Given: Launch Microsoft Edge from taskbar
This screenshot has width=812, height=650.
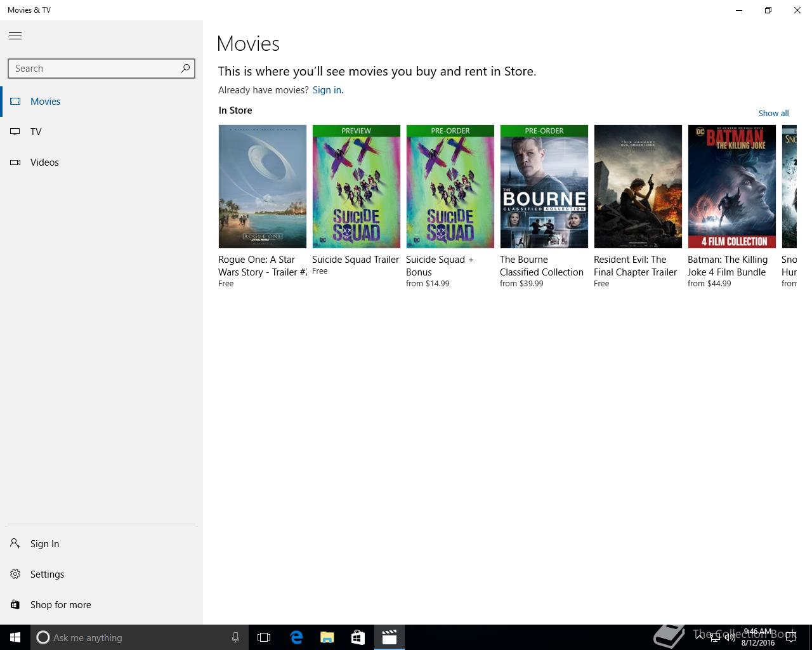Looking at the screenshot, I should pos(296,637).
